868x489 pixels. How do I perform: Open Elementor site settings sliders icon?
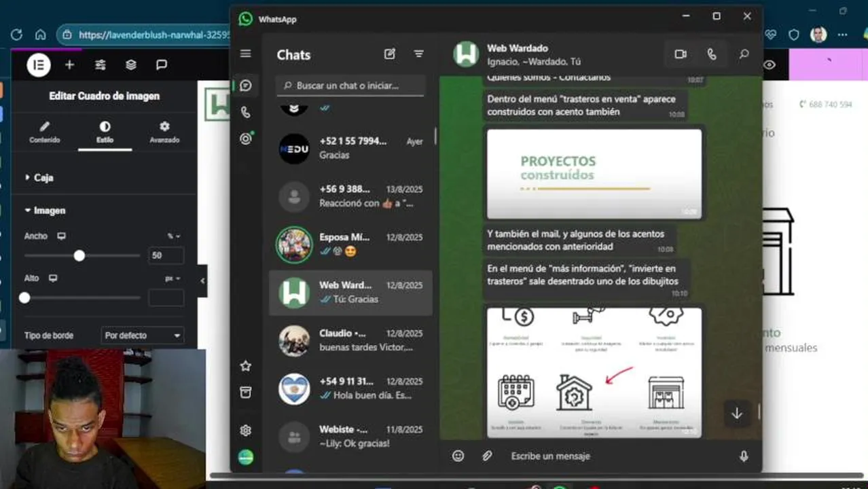[x=101, y=65]
